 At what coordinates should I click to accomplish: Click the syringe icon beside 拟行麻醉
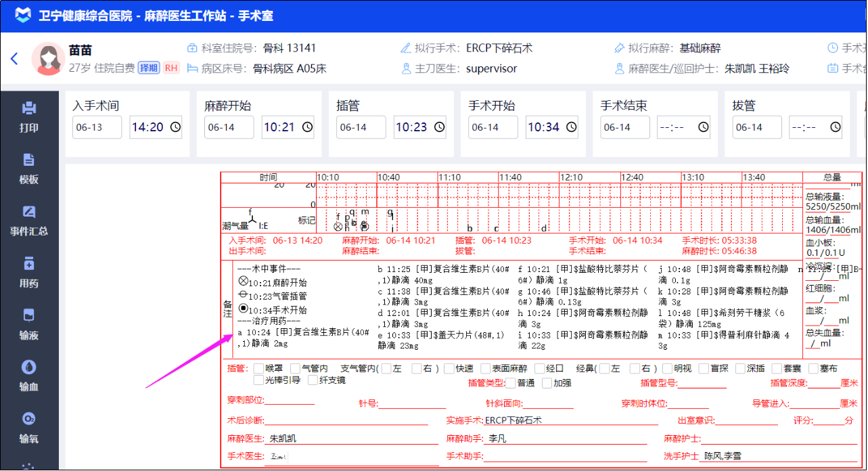(619, 49)
